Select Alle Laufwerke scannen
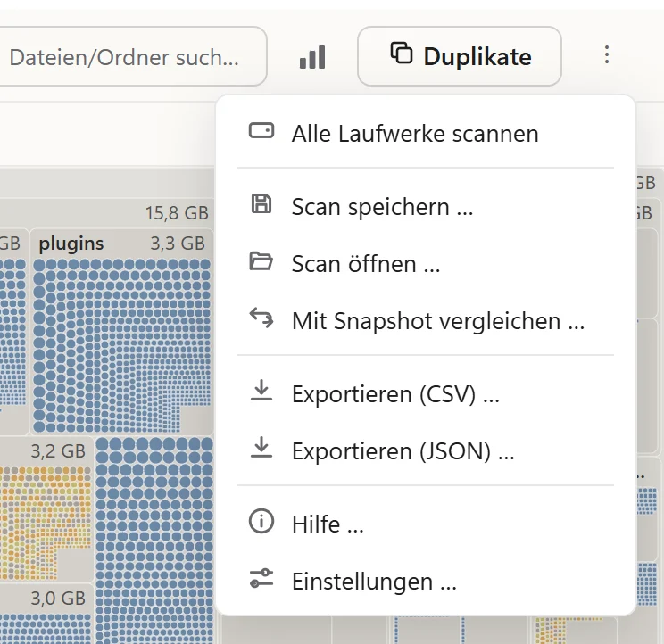Viewport: 664px width, 644px height. click(426, 133)
